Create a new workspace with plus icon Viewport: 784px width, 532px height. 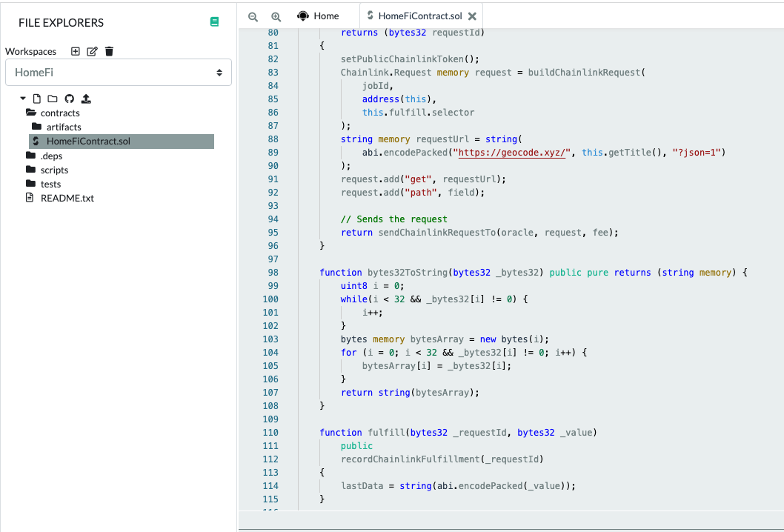76,51
